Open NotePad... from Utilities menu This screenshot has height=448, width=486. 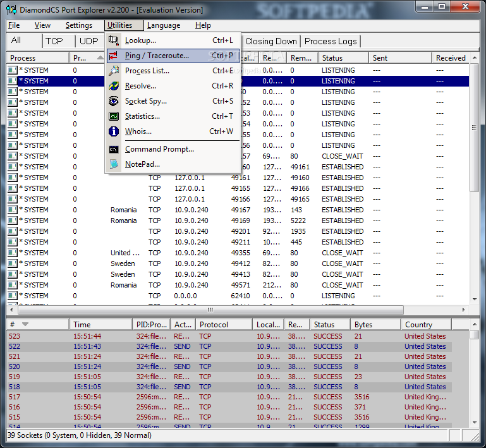(173, 164)
